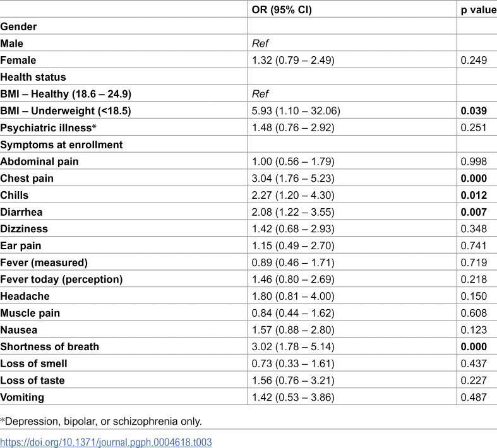Click the 'Diarrhea' p value 0.007

474,212
